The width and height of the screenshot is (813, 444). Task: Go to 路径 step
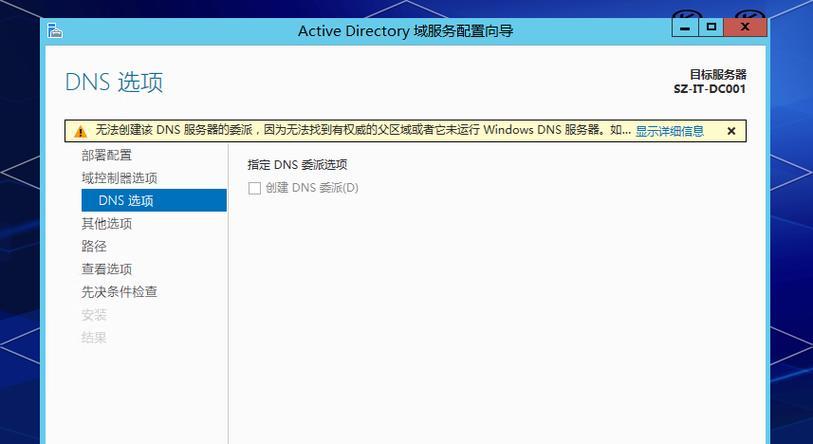point(94,246)
